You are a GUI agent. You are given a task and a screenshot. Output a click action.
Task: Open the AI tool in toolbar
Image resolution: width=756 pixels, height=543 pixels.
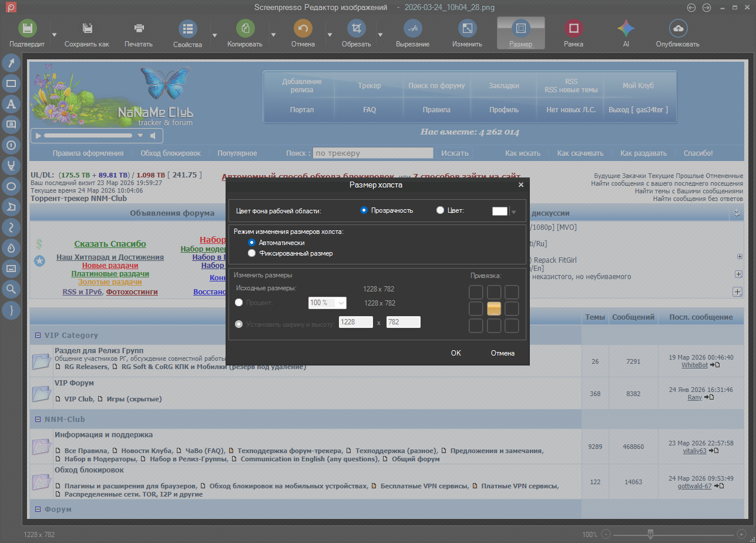(626, 28)
